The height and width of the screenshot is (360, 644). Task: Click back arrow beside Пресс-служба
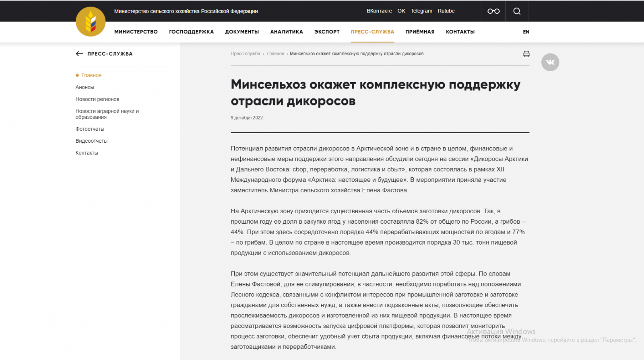80,54
